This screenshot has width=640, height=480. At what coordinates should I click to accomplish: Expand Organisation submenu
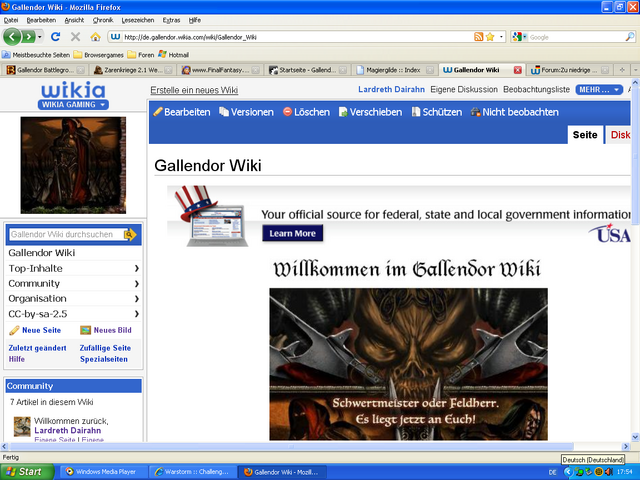(x=136, y=298)
